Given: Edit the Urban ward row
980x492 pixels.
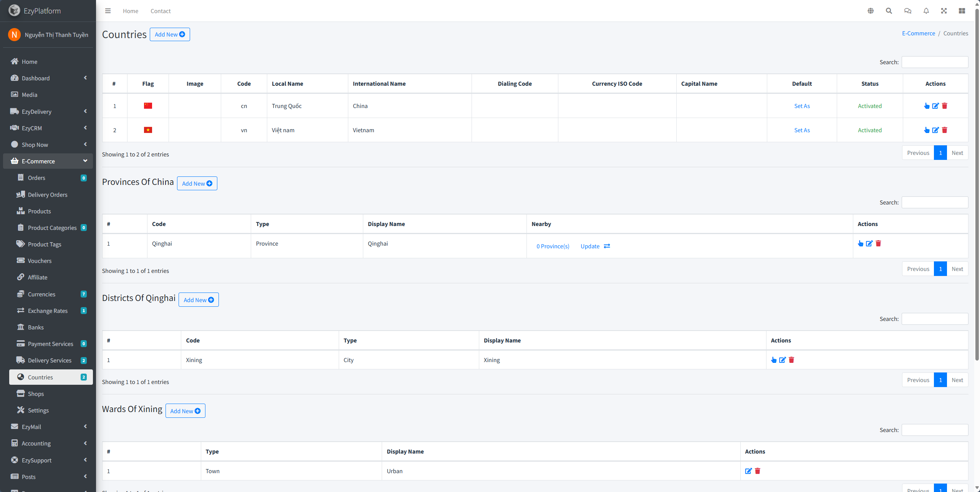Looking at the screenshot, I should pyautogui.click(x=748, y=471).
